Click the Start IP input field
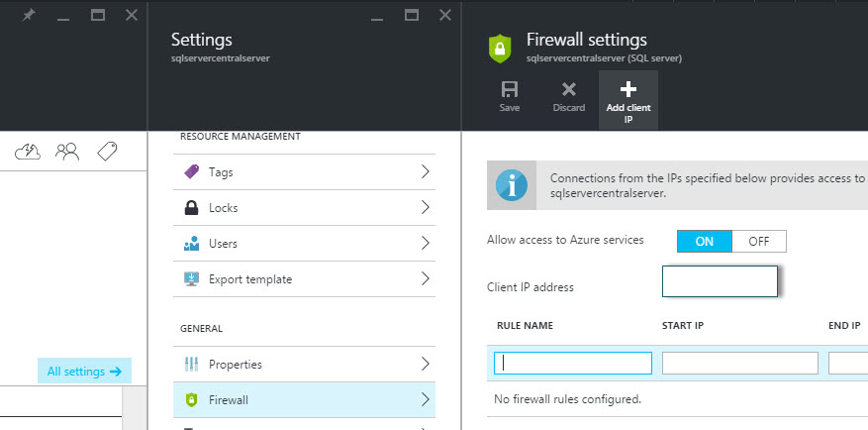This screenshot has height=430, width=868. [739, 363]
